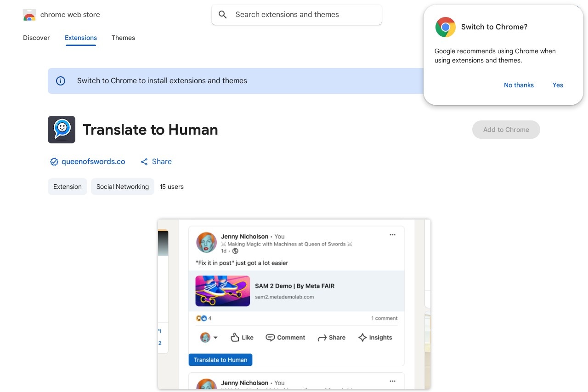Click the Add to Chrome button

coord(506,130)
